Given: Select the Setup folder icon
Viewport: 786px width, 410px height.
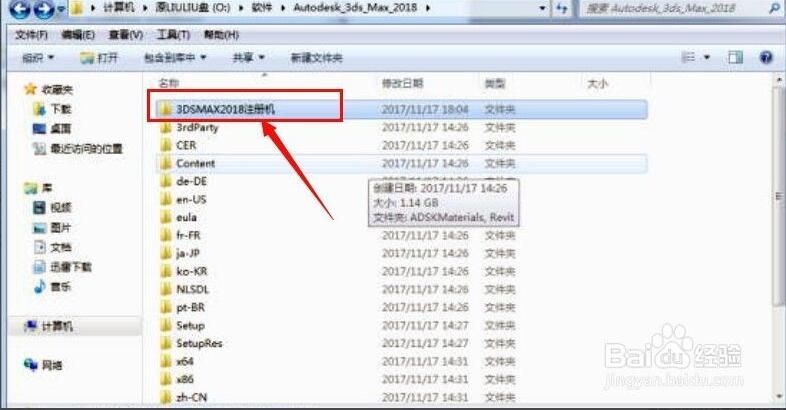Looking at the screenshot, I should [166, 325].
